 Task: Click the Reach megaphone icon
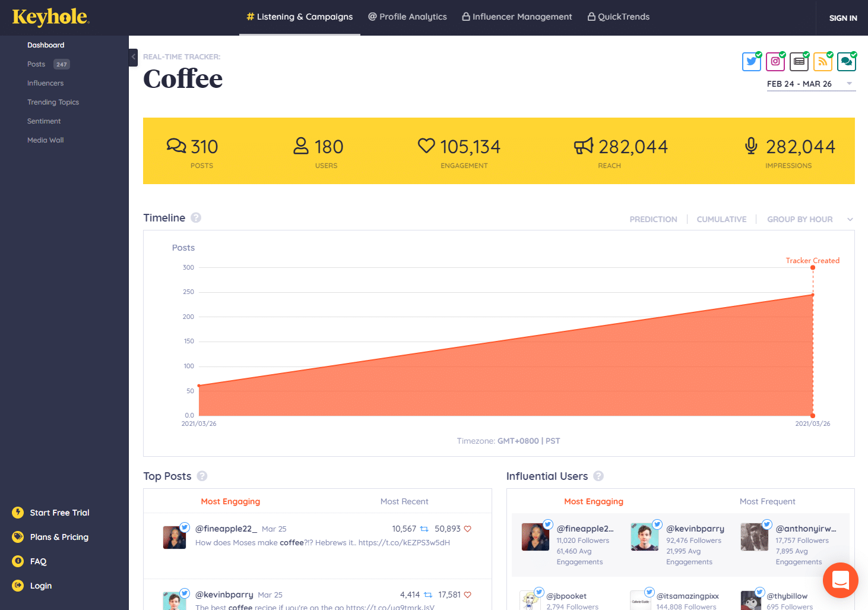click(584, 146)
